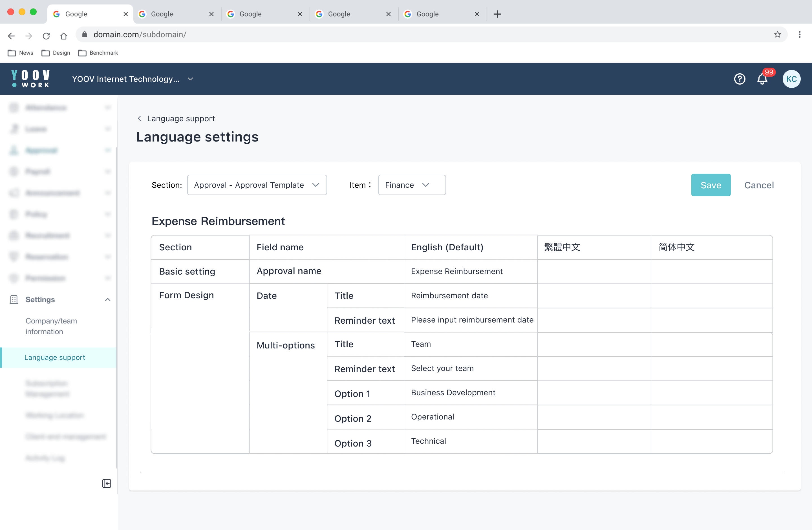Edit 繁體中文 cell for Team row
Viewport: 812px width, 530px height.
[594, 344]
